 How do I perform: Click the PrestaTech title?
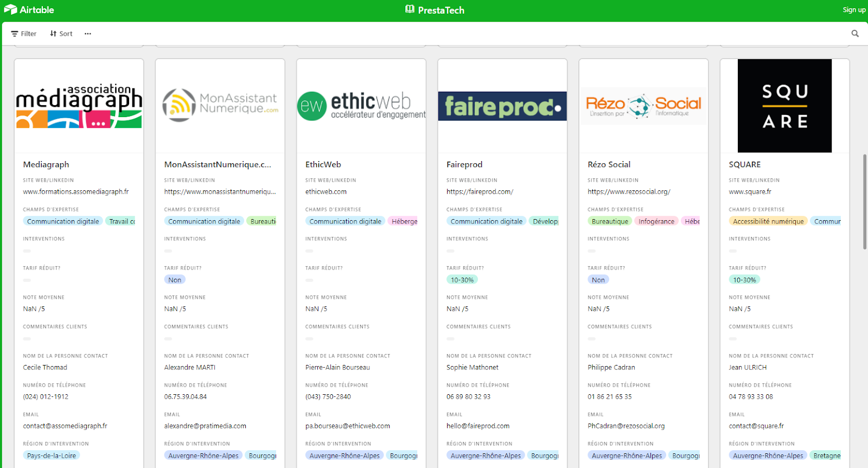pos(441,10)
